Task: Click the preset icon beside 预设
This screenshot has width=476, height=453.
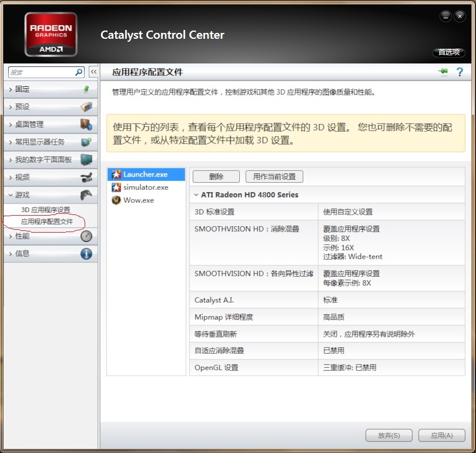Action: click(x=86, y=106)
